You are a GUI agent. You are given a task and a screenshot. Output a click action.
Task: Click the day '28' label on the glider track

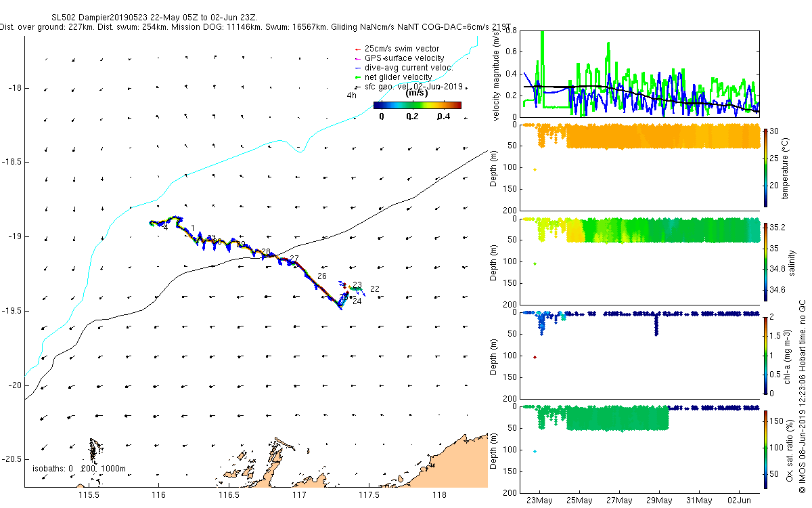pos(265,251)
